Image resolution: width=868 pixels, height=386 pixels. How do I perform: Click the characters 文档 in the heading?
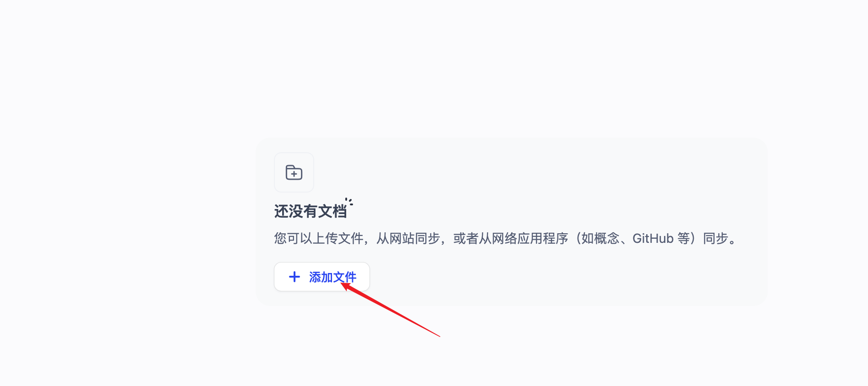pyautogui.click(x=332, y=211)
